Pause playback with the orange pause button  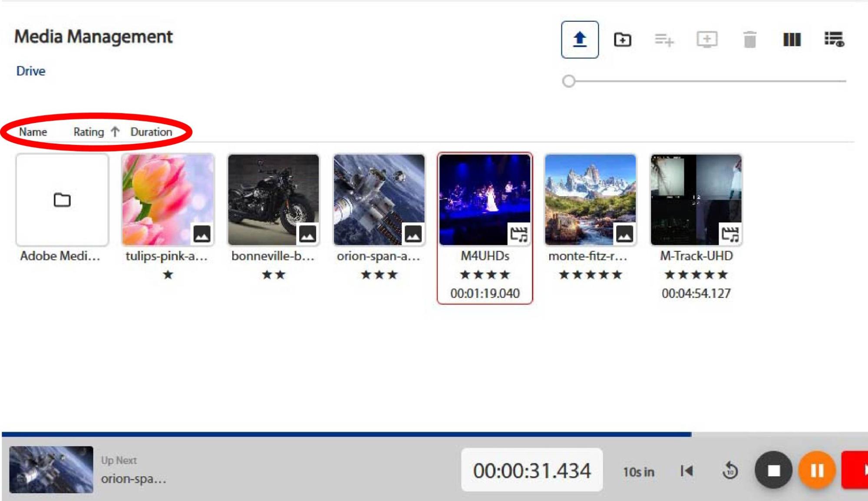[x=817, y=470]
